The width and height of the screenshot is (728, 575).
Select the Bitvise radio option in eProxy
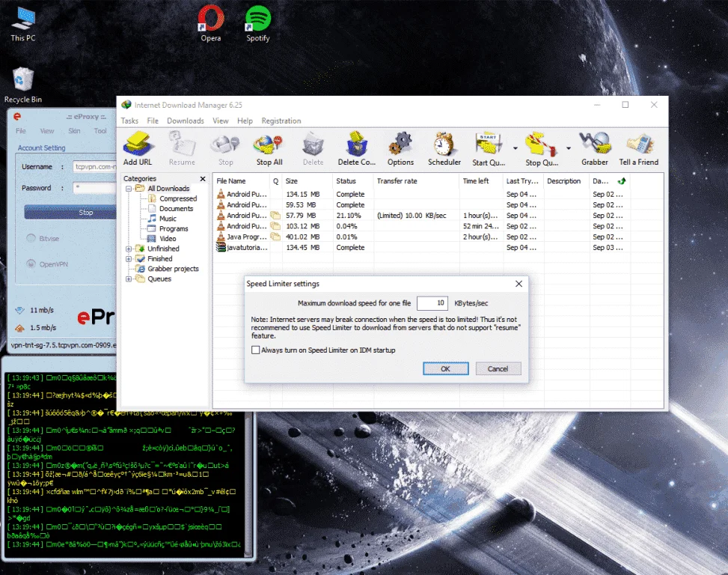31,238
